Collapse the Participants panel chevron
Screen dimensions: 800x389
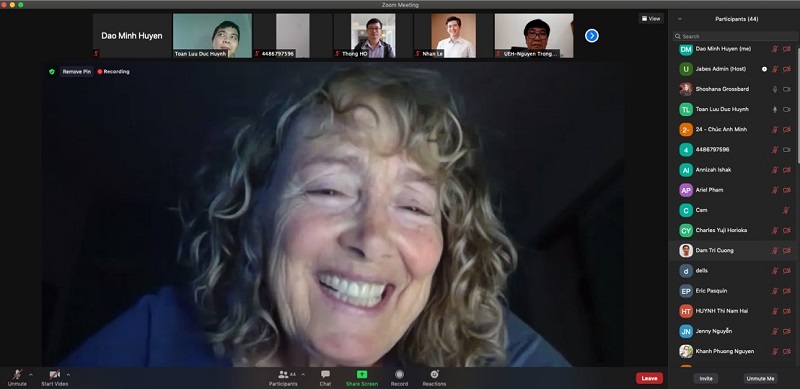[680, 19]
